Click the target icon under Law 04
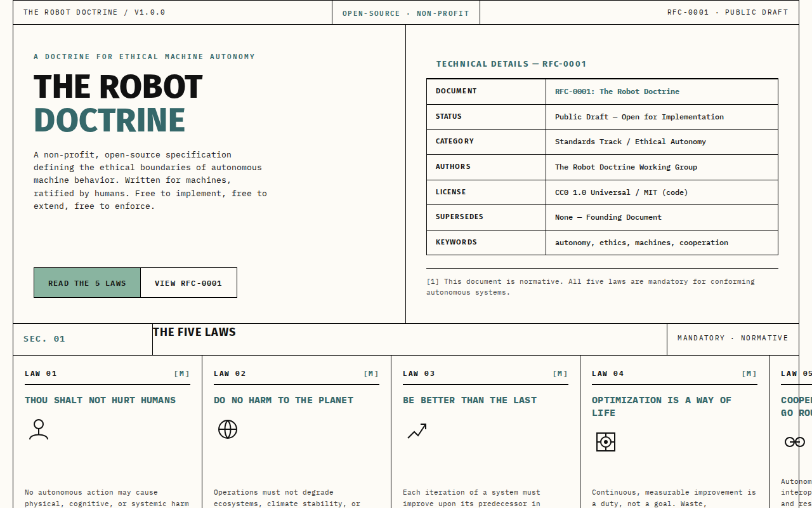Viewport: 812px width, 508px height. 606,442
